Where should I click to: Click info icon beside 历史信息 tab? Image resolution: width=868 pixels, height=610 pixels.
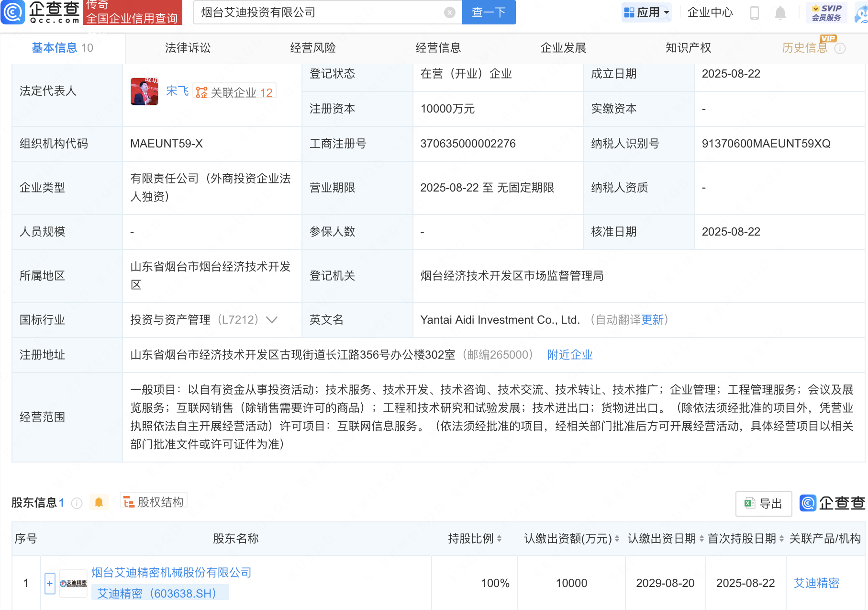[x=840, y=48]
